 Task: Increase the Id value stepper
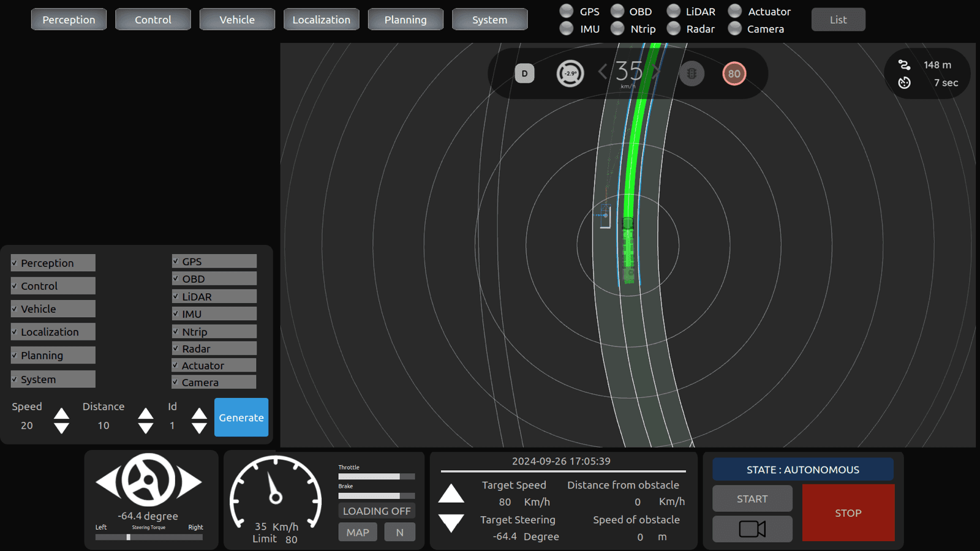click(x=199, y=414)
